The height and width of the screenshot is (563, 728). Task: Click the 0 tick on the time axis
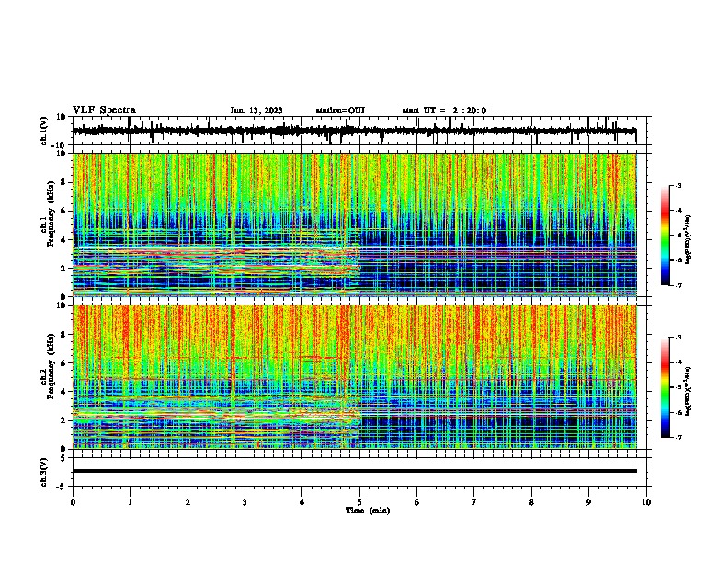(x=73, y=502)
